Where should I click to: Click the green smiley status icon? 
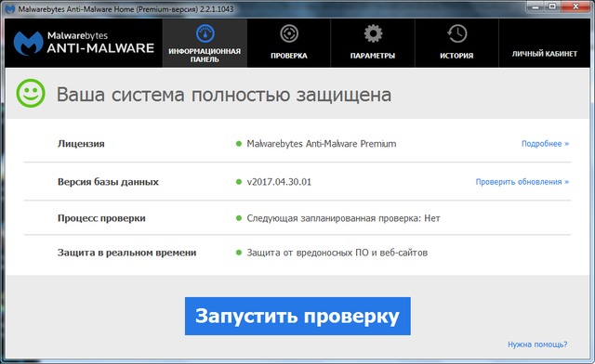coord(31,93)
